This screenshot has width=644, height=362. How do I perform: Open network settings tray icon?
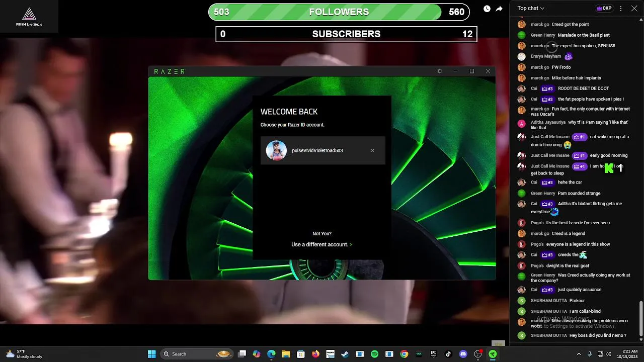pos(601,354)
